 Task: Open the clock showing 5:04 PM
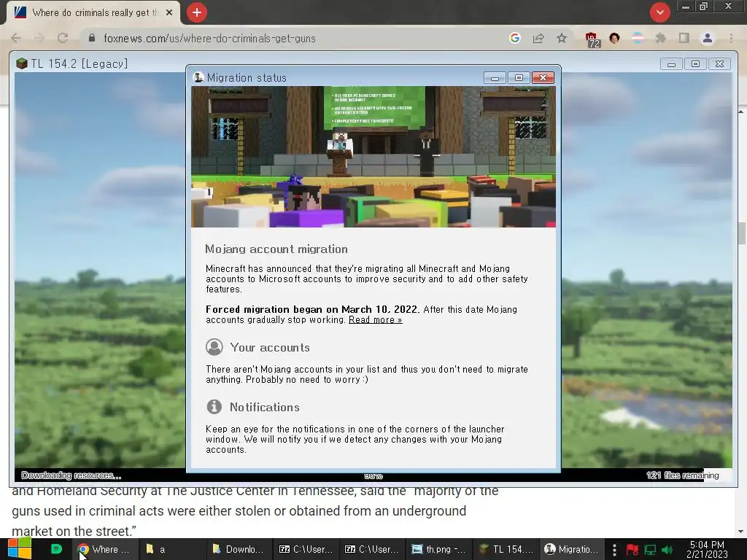click(707, 550)
